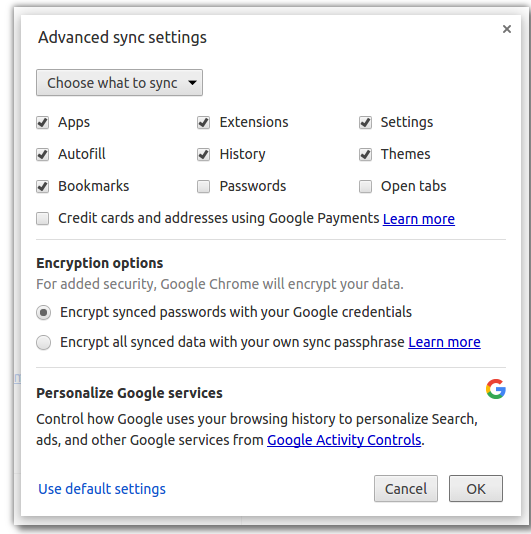The height and width of the screenshot is (534, 531).
Task: Uncheck the Apps sync checkbox
Action: pos(43,122)
